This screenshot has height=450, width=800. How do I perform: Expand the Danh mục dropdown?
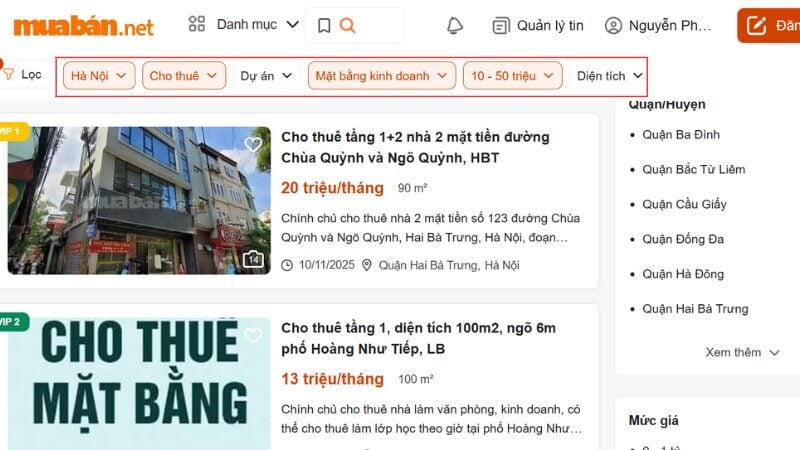pos(258,24)
